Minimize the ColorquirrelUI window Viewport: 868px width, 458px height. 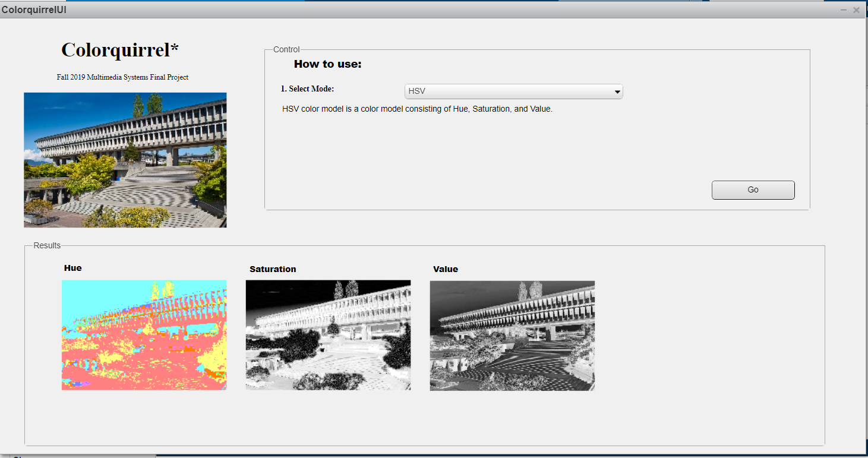click(844, 10)
